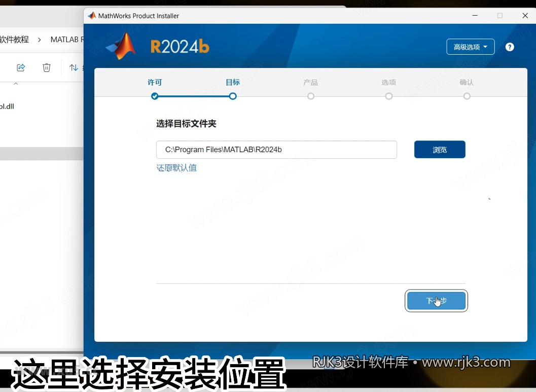
Task: Click the share icon in File Explorer
Action: click(x=21, y=67)
